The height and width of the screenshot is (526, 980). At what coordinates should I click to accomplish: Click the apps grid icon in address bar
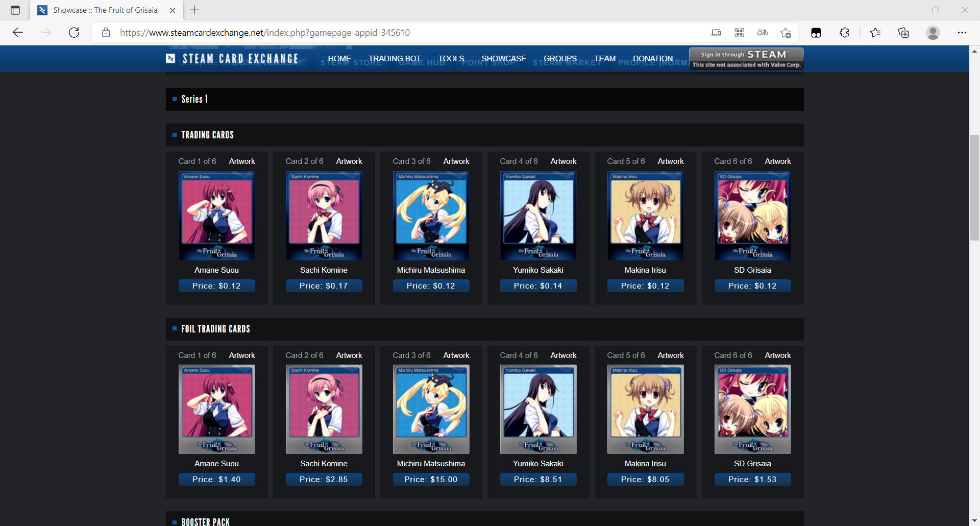[x=739, y=33]
